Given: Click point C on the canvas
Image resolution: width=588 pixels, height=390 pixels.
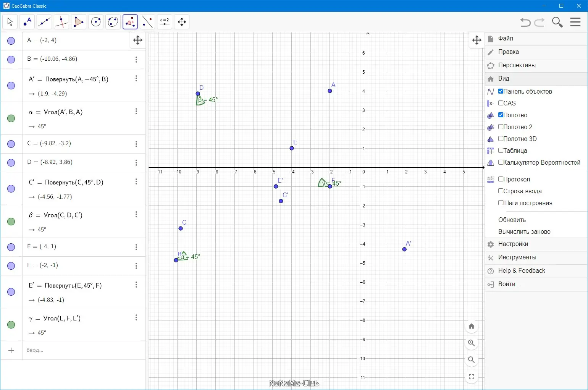Looking at the screenshot, I should (x=181, y=228).
